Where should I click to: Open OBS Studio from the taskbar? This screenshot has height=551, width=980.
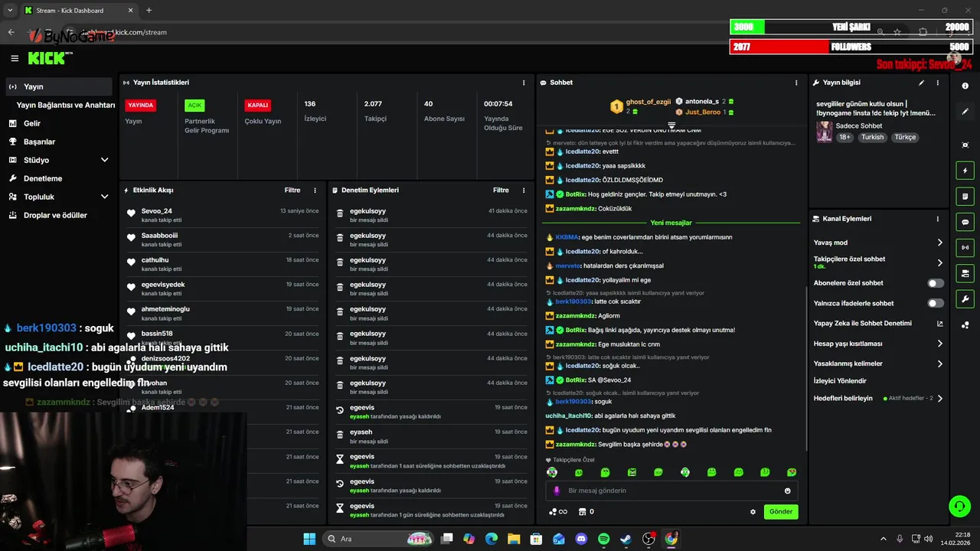tap(648, 539)
